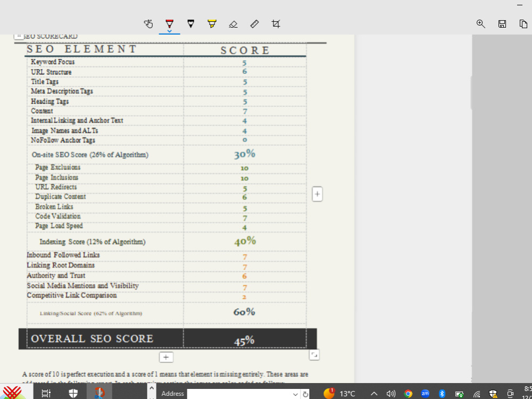Click the plus button below the table
This screenshot has width=532, height=399.
pos(166,358)
